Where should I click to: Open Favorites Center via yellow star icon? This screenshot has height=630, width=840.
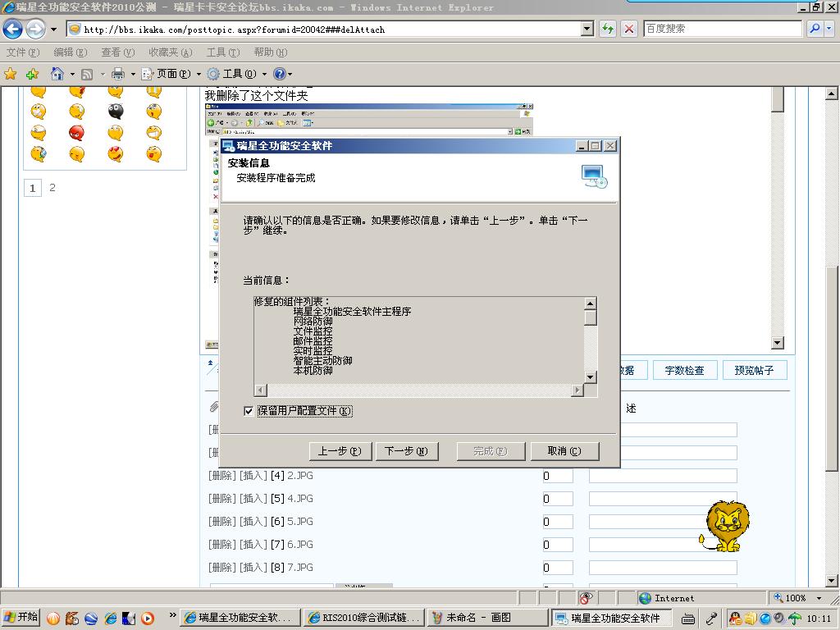[10, 73]
